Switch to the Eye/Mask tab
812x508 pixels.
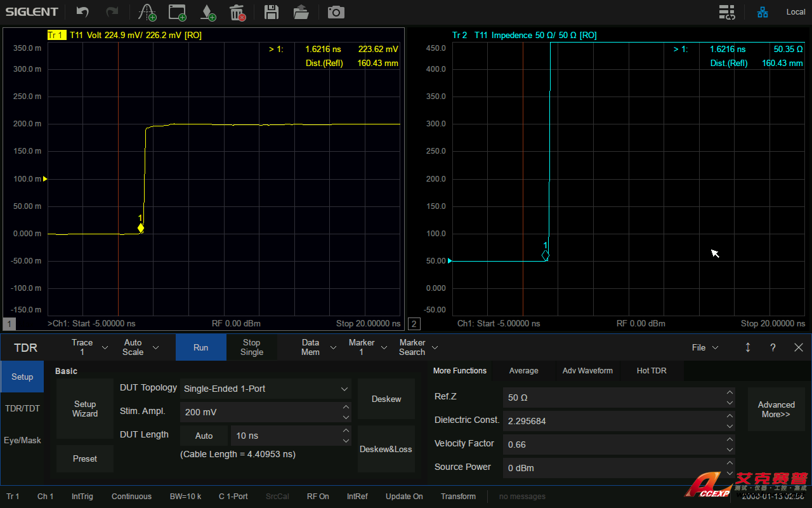click(x=22, y=440)
